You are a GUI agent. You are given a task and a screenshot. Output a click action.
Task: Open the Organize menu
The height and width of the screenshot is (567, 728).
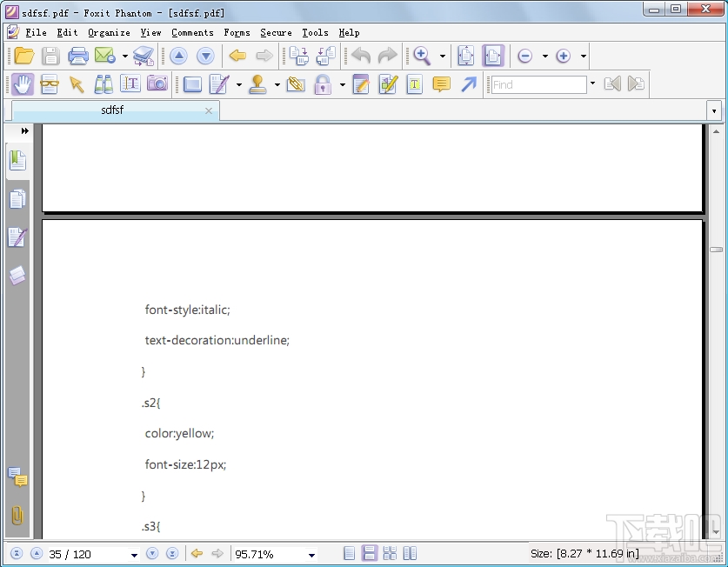click(109, 32)
